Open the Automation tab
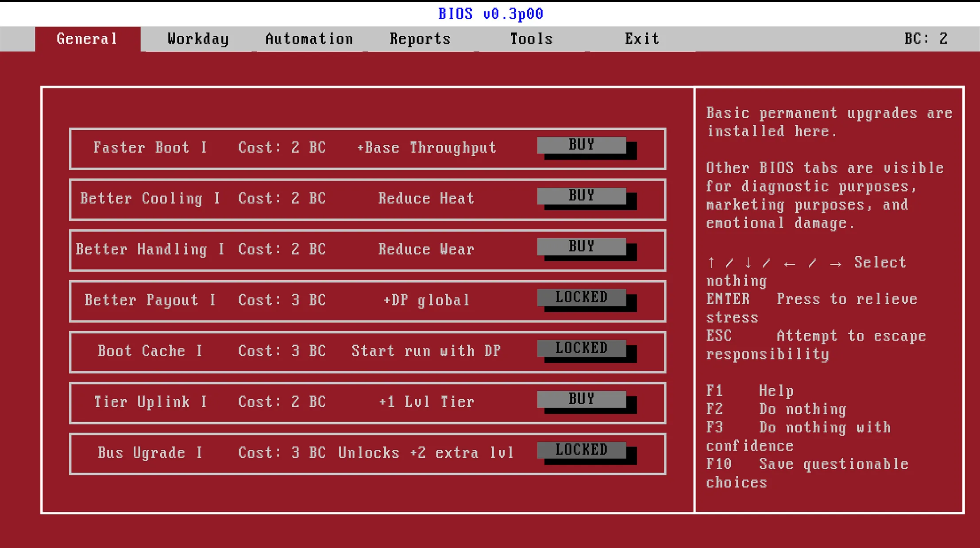Screen dimensions: 980x548 (x=309, y=39)
